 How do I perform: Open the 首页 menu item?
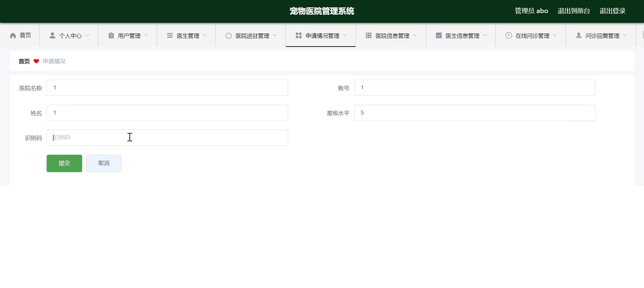(20, 35)
